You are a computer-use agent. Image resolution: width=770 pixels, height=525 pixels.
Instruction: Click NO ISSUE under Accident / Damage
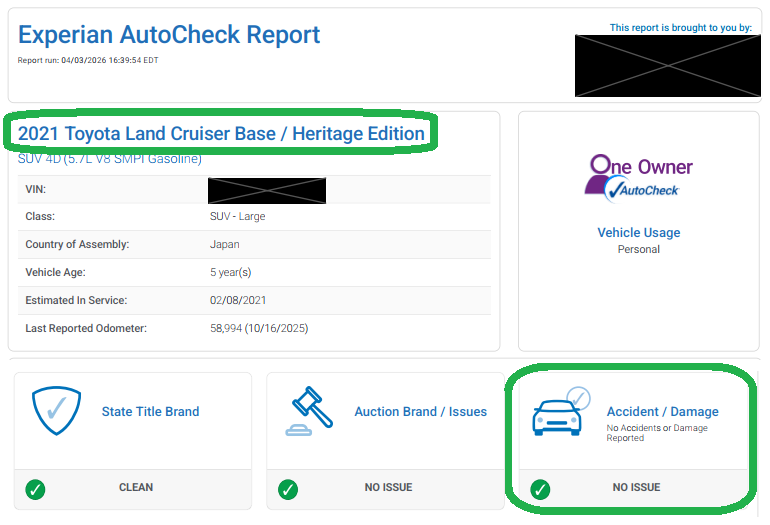pyautogui.click(x=636, y=487)
